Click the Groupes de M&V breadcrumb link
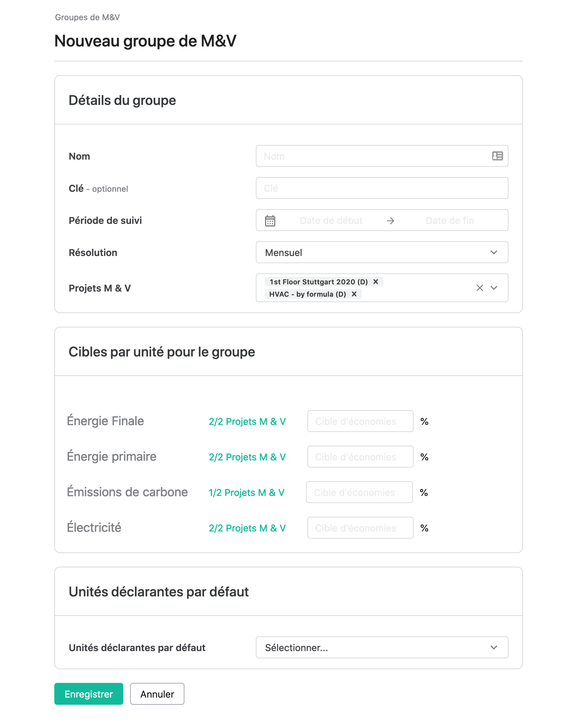The height and width of the screenshot is (728, 569). pos(87,17)
